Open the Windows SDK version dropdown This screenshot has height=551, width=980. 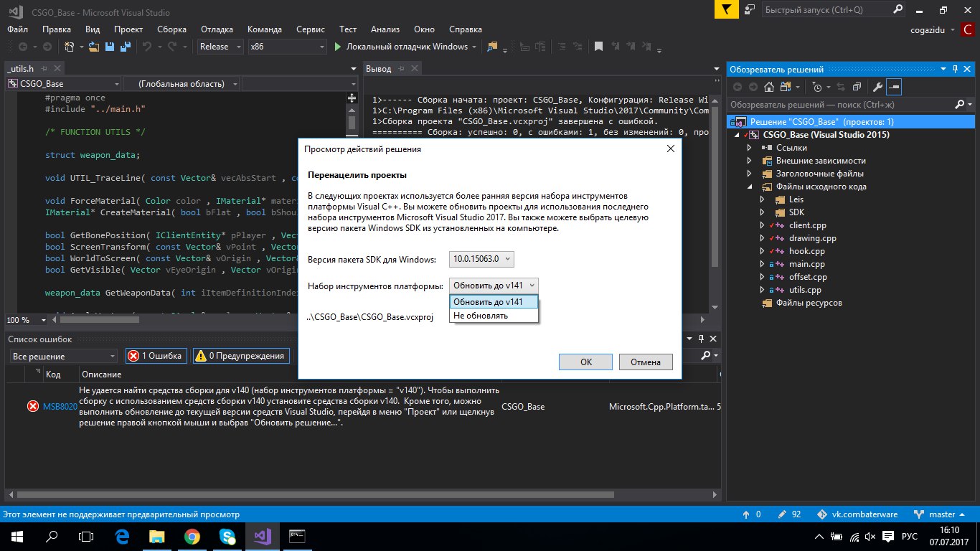(481, 259)
